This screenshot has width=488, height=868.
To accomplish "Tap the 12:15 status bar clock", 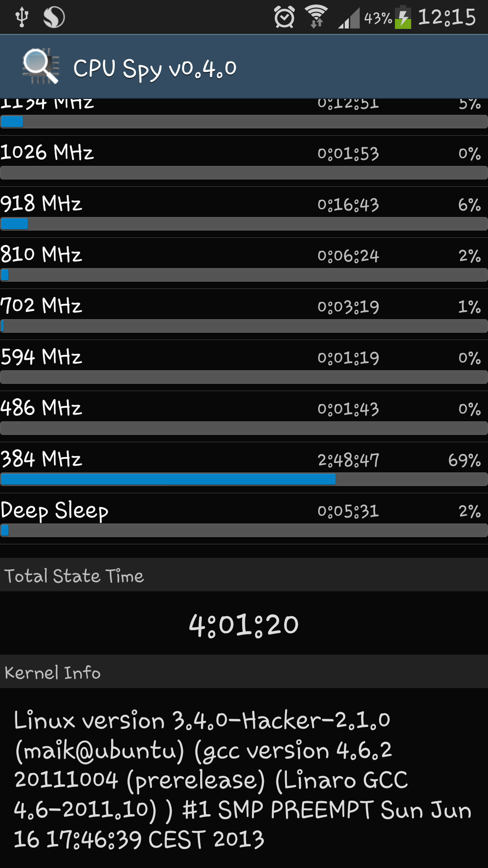I will click(x=447, y=17).
